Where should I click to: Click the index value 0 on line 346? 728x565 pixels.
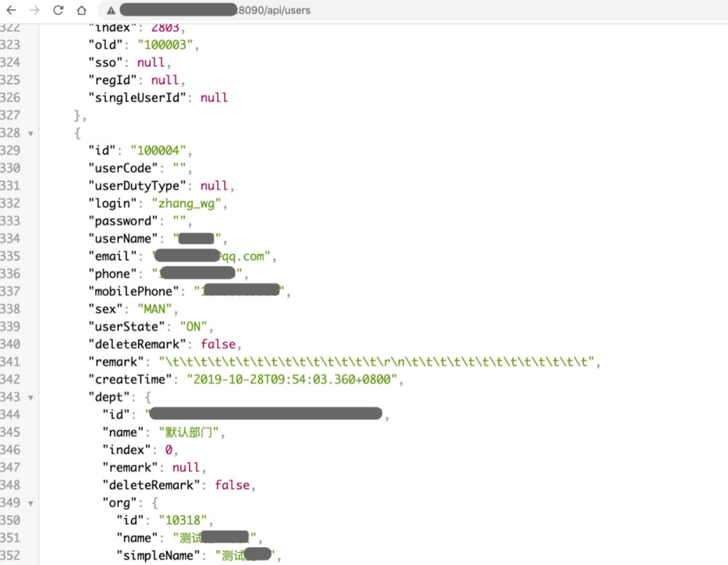(x=169, y=450)
